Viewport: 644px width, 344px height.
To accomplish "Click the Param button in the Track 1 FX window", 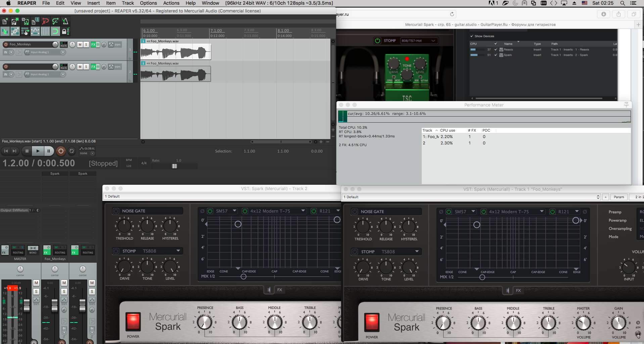I will point(618,197).
